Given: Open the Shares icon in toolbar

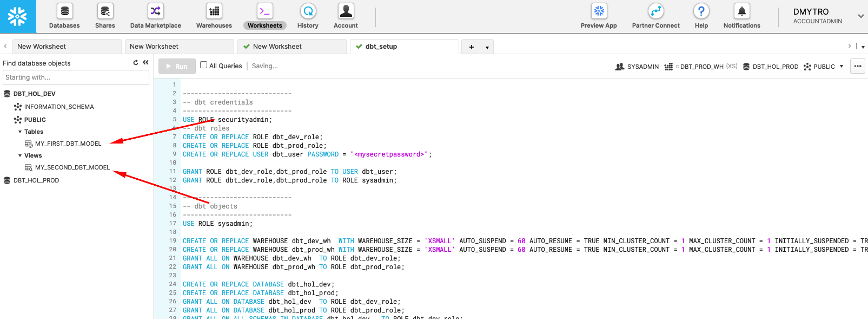Looking at the screenshot, I should pos(105,11).
